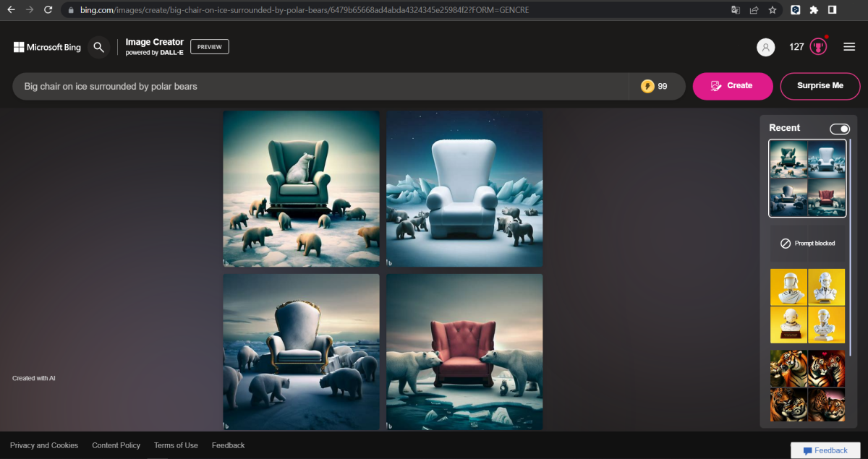Open the Content Policy link
The image size is (868, 459).
[x=116, y=445]
